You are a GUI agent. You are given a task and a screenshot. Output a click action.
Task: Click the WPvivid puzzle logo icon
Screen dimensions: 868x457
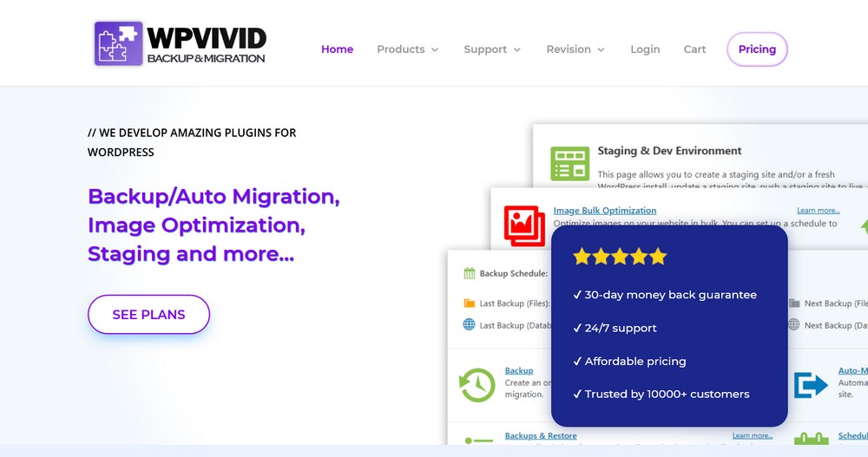118,43
